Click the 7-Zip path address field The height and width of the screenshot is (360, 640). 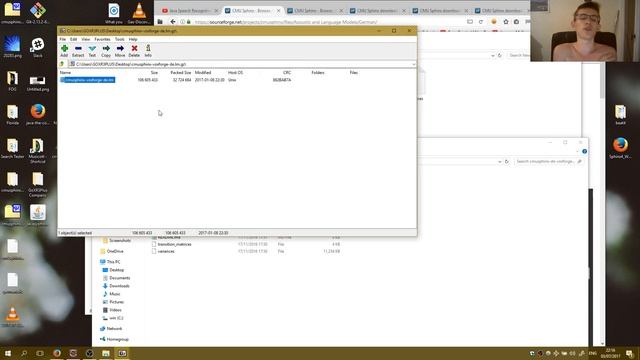tap(242, 64)
